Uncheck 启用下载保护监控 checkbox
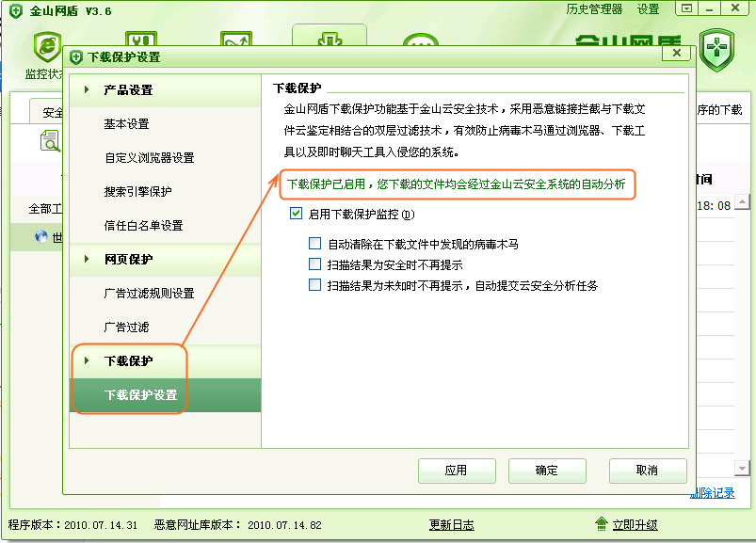 coord(296,214)
